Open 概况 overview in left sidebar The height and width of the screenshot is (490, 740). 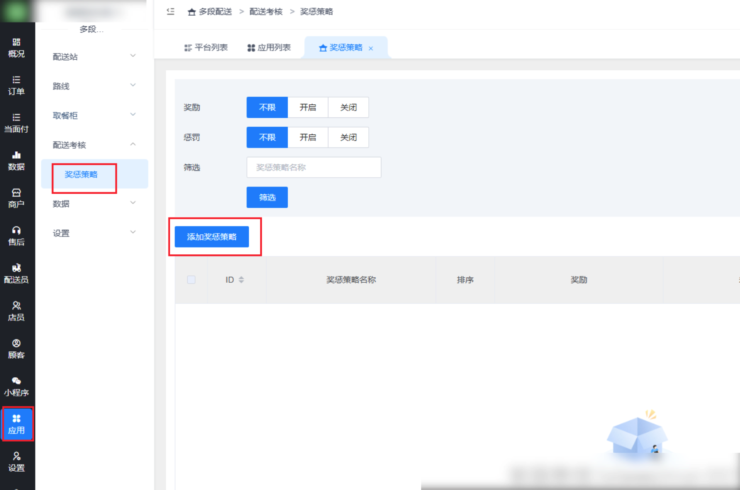tap(16, 46)
